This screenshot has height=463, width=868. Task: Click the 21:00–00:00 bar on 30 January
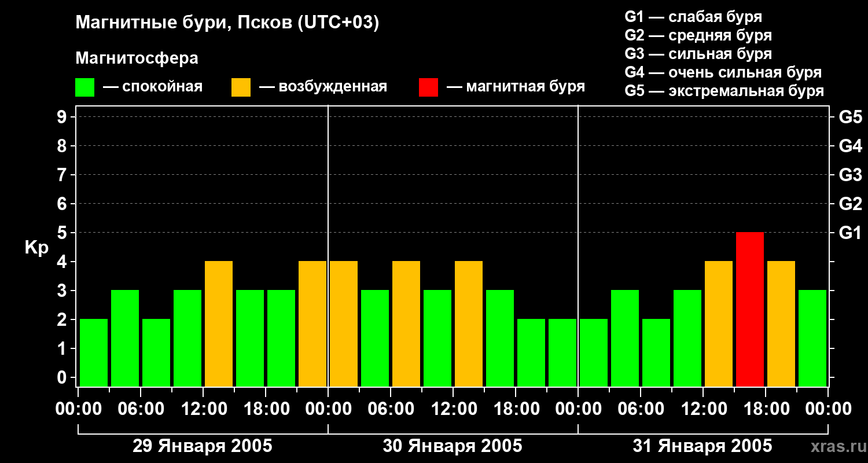click(x=562, y=352)
